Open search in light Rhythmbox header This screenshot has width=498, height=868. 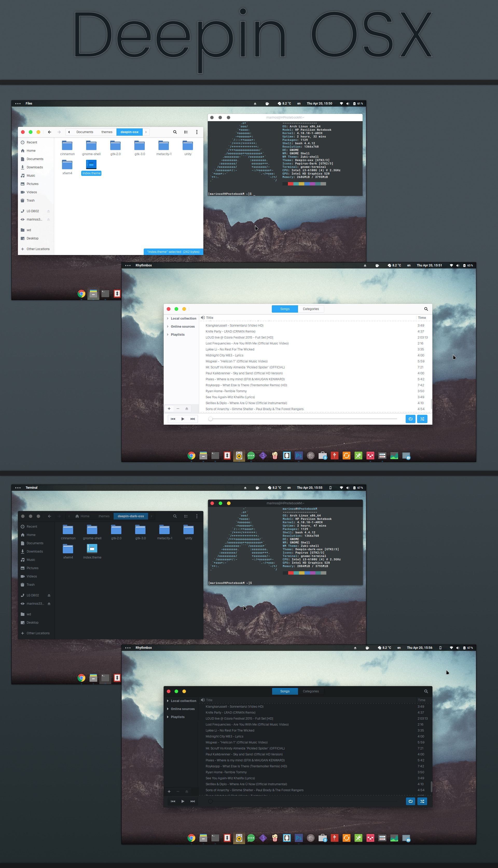click(x=426, y=309)
